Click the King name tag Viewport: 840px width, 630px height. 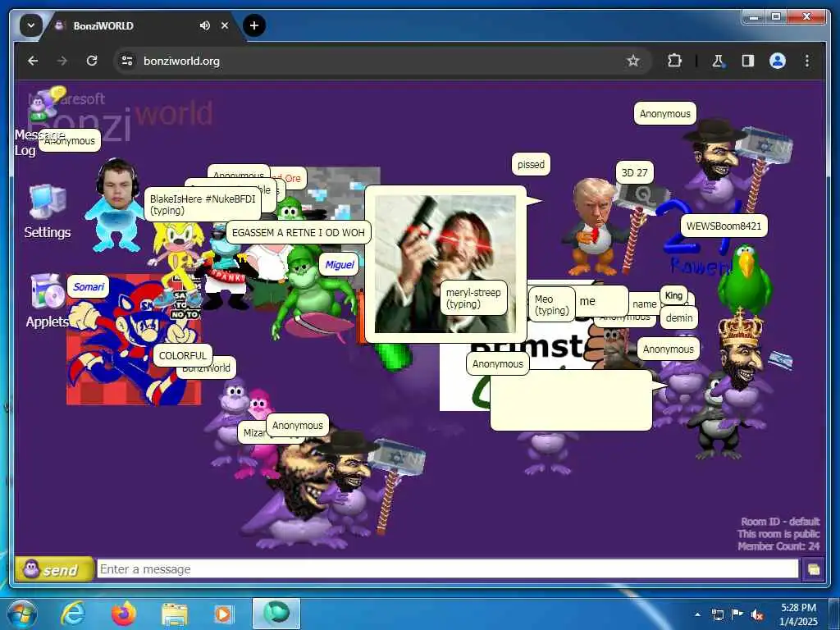pyautogui.click(x=673, y=295)
